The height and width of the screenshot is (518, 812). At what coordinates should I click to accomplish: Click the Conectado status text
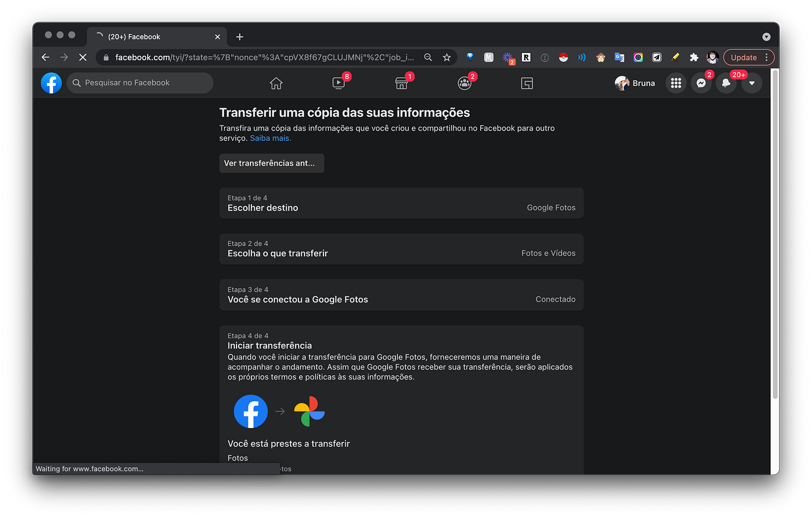(555, 299)
